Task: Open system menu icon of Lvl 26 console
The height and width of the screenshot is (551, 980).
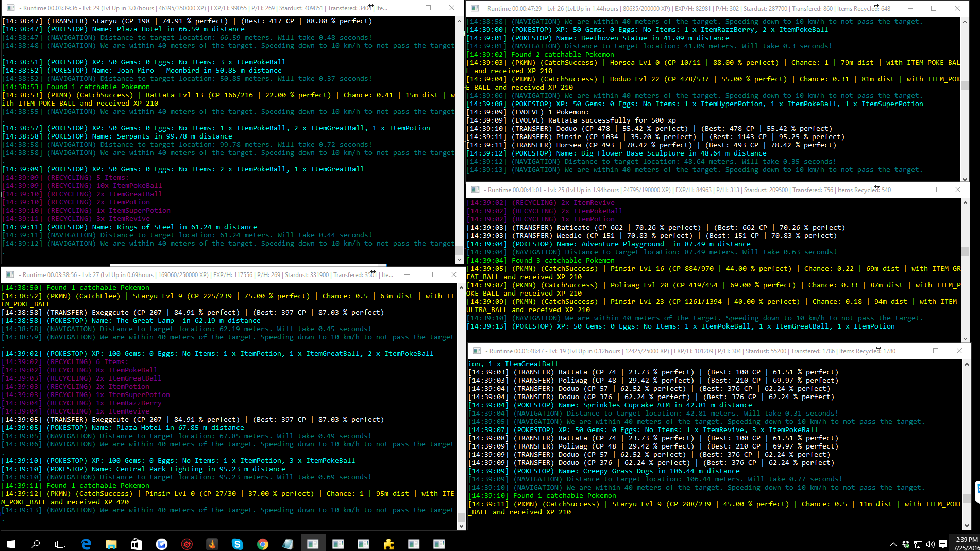Action: tap(475, 8)
